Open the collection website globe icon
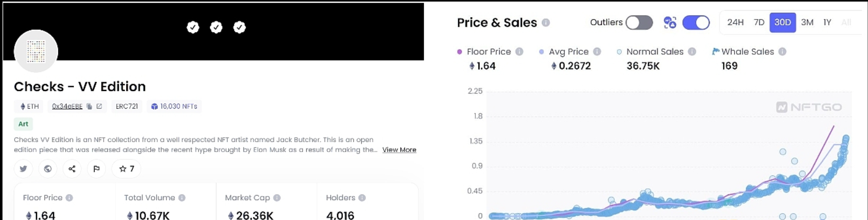The image size is (868, 220). pyautogui.click(x=48, y=169)
